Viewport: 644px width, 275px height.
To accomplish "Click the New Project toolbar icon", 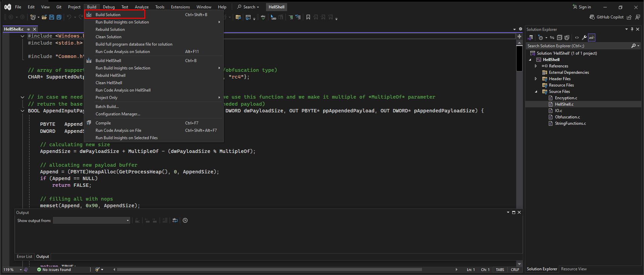I will pyautogui.click(x=33, y=17).
